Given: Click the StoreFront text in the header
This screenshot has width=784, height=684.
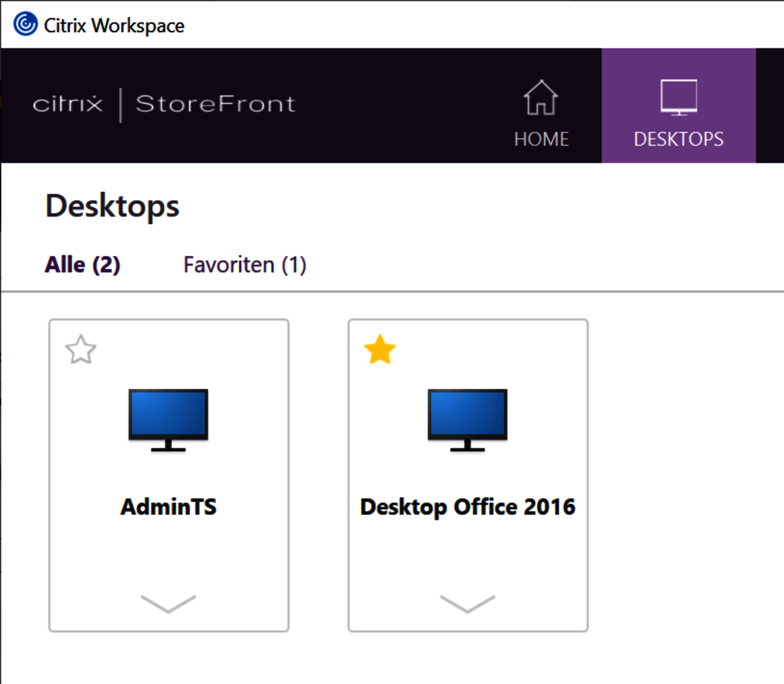Looking at the screenshot, I should pos(215,103).
